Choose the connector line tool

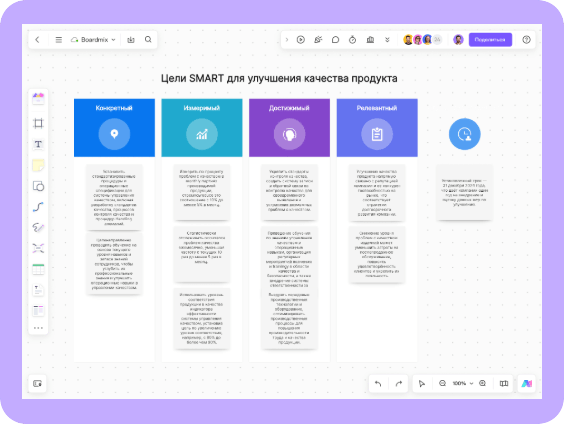point(38,207)
